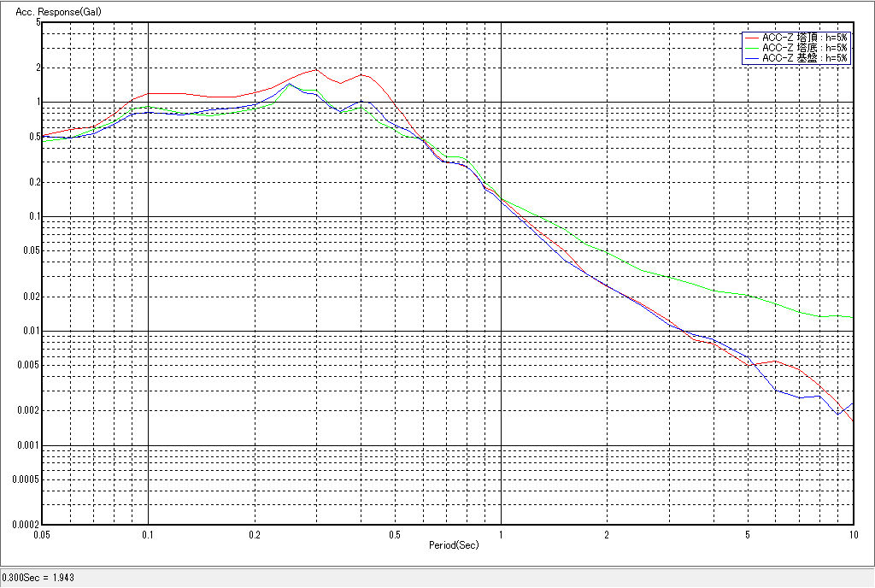This screenshot has width=875, height=588.
Task: Select the ACC-Z 塔頂 h=5% legend entry
Action: point(803,38)
